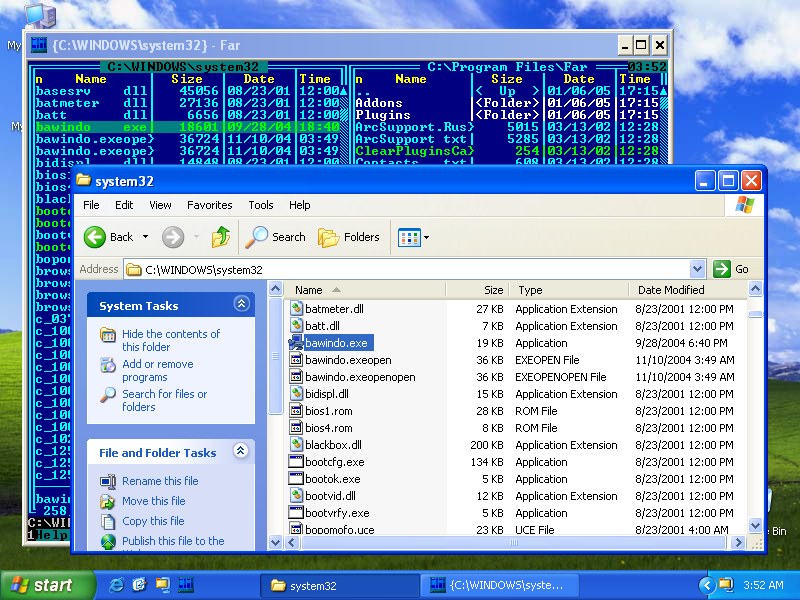Collapse the File and Folder Tasks panel
This screenshot has height=600, width=800.
[241, 451]
